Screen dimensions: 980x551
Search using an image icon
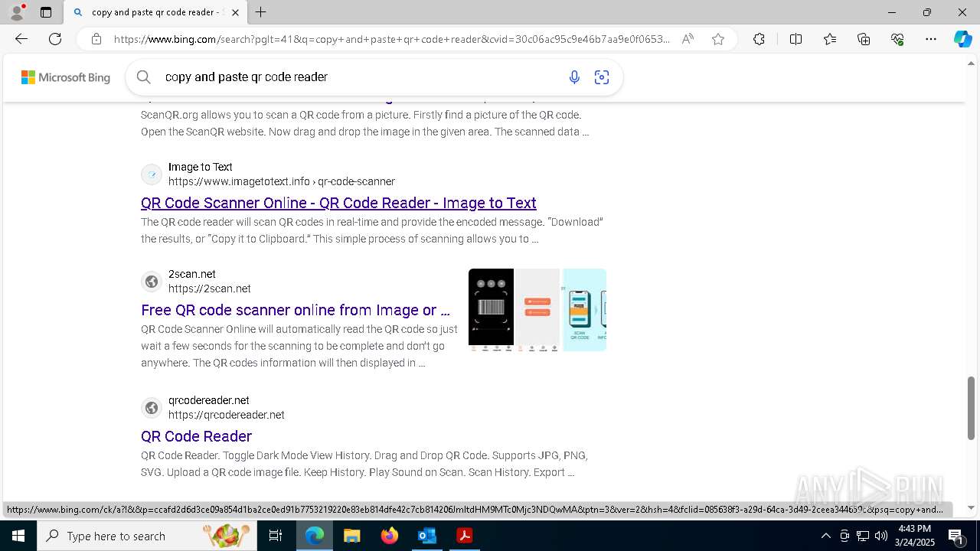tap(602, 77)
